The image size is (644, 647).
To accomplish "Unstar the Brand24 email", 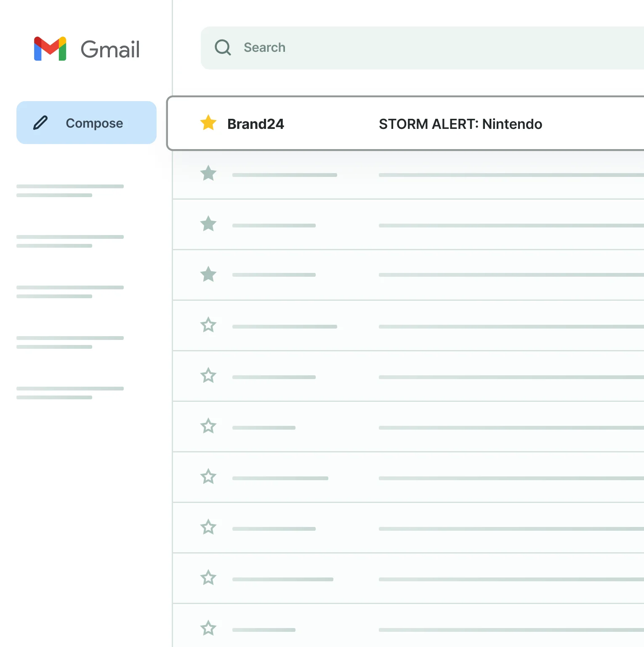I will pyautogui.click(x=208, y=123).
